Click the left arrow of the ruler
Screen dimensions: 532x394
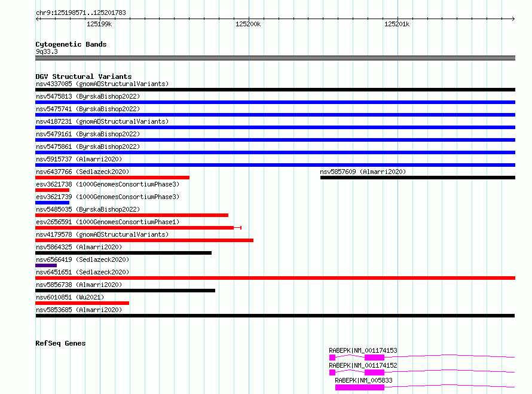click(x=38, y=19)
